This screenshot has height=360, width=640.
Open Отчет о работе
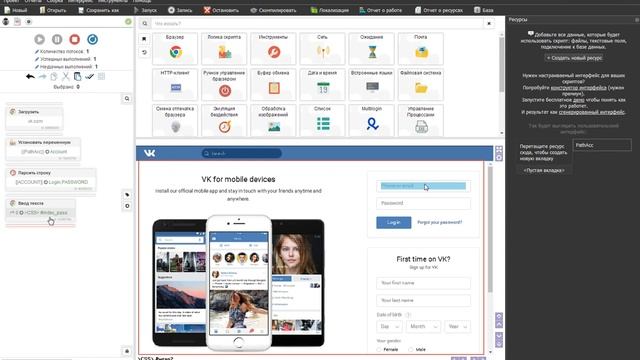pyautogui.click(x=380, y=10)
